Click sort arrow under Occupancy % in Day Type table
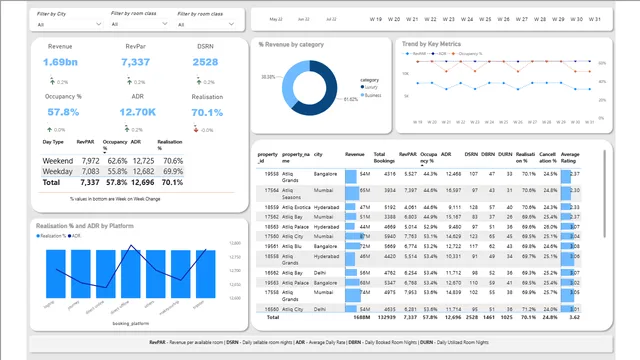640x360 pixels. [105, 153]
